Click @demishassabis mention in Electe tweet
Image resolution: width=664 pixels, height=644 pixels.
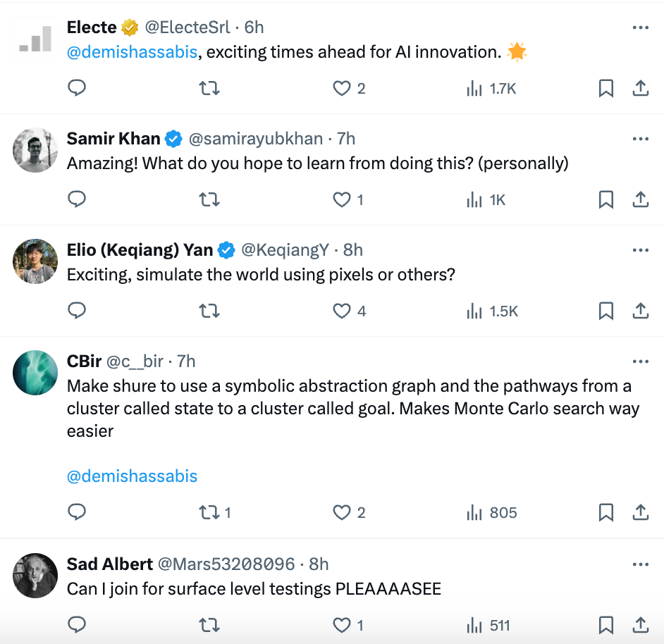[132, 52]
